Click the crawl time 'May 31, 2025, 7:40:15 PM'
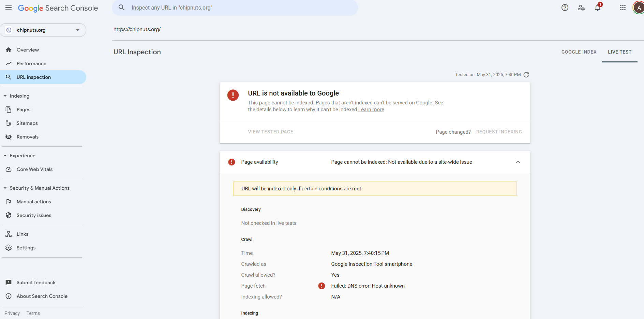Image resolution: width=644 pixels, height=319 pixels. 360,253
